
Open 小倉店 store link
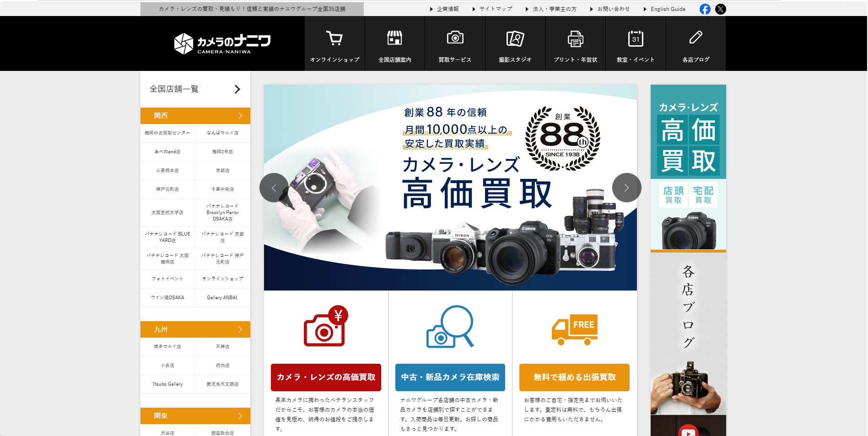pos(167,366)
